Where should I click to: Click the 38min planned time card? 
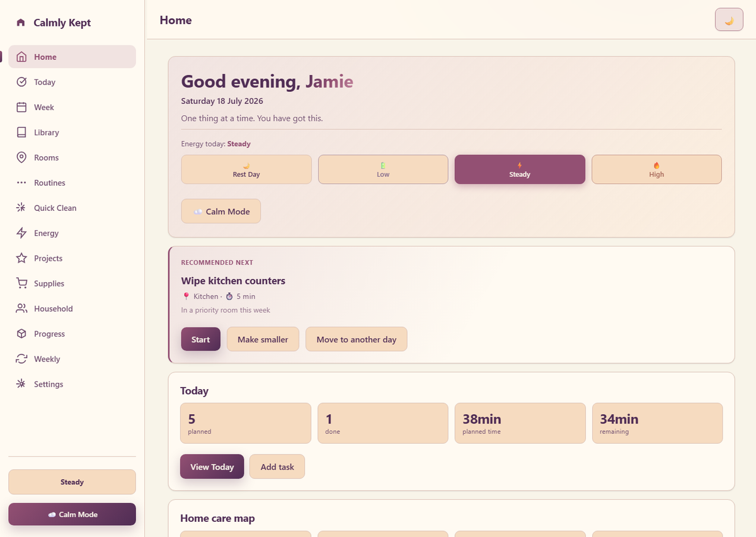(520, 423)
